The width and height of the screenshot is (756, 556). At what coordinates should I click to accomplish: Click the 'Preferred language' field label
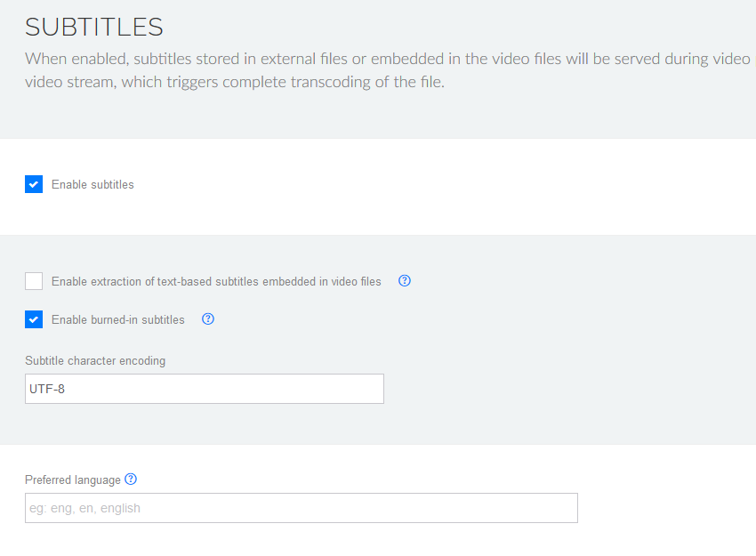click(x=72, y=480)
